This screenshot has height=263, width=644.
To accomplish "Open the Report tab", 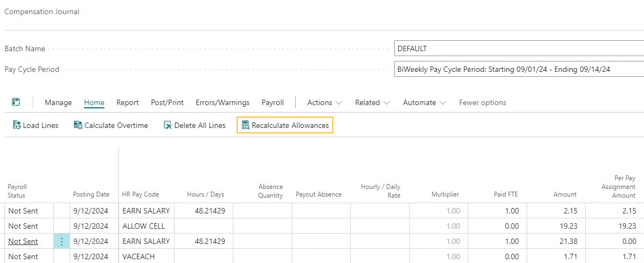I will coord(127,102).
